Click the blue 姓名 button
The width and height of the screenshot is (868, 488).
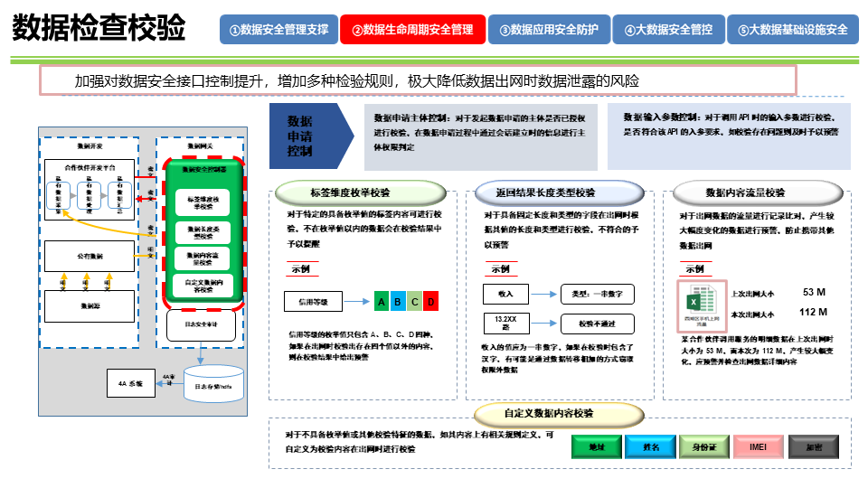[x=650, y=447]
